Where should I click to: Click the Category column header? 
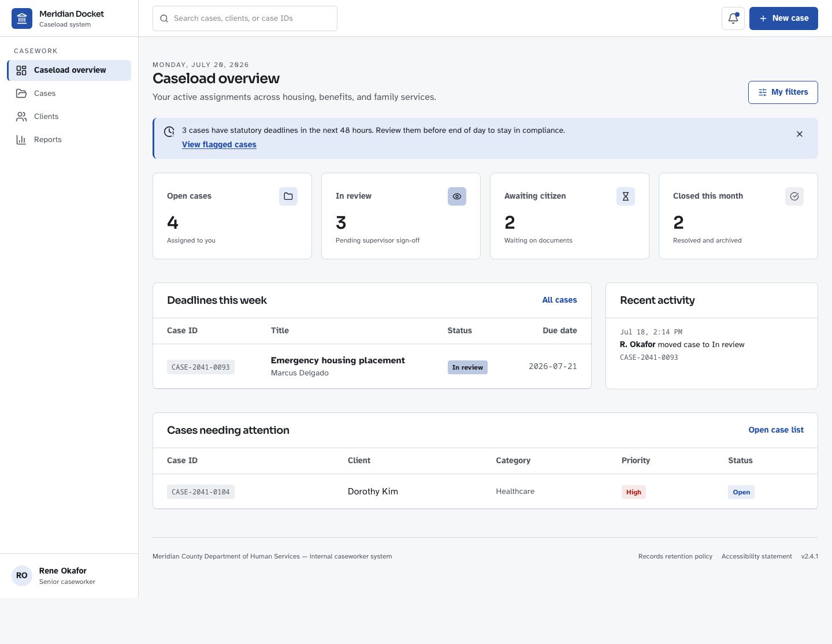pos(513,460)
